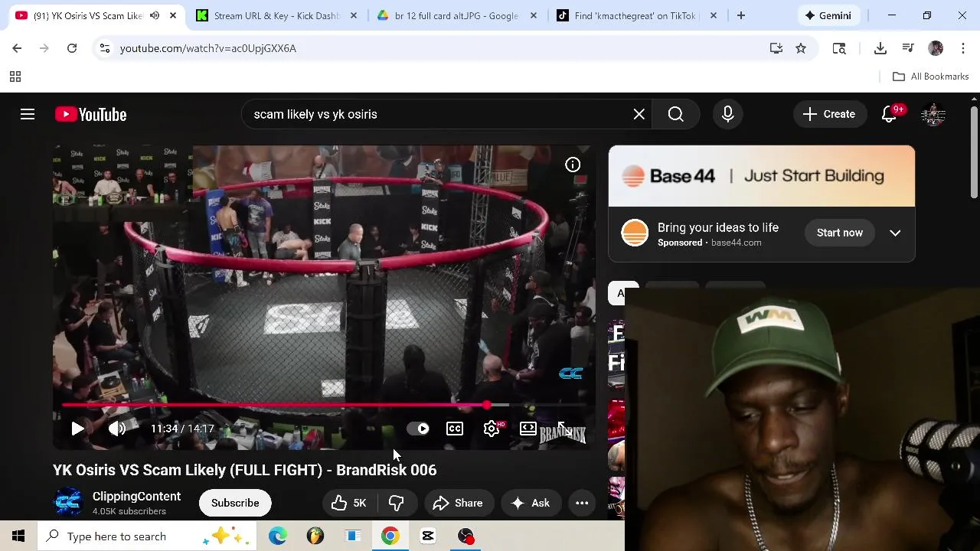980x551 pixels.
Task: Open more actions three-dot menu
Action: point(582,503)
